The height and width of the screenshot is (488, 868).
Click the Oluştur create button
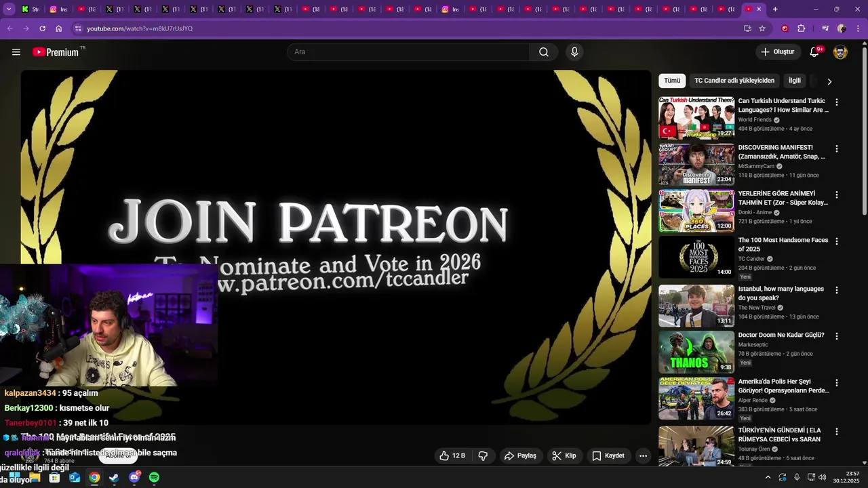click(x=777, y=52)
